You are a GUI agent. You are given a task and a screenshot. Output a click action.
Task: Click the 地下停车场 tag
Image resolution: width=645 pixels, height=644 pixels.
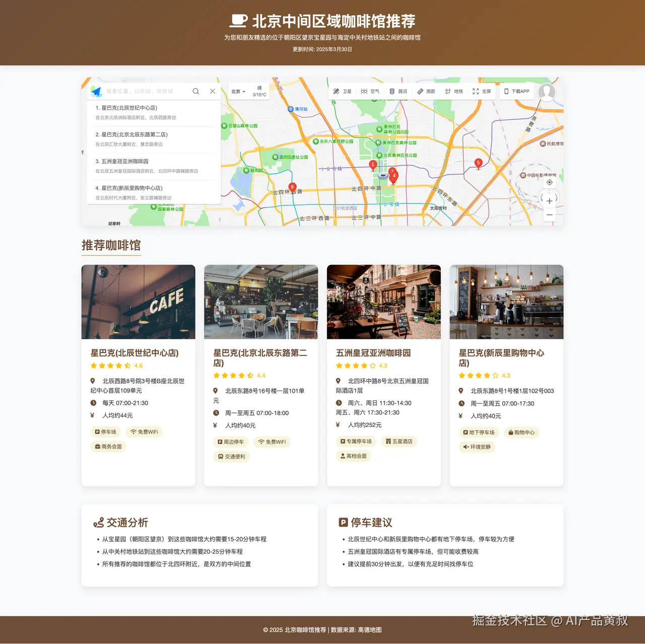(x=479, y=433)
